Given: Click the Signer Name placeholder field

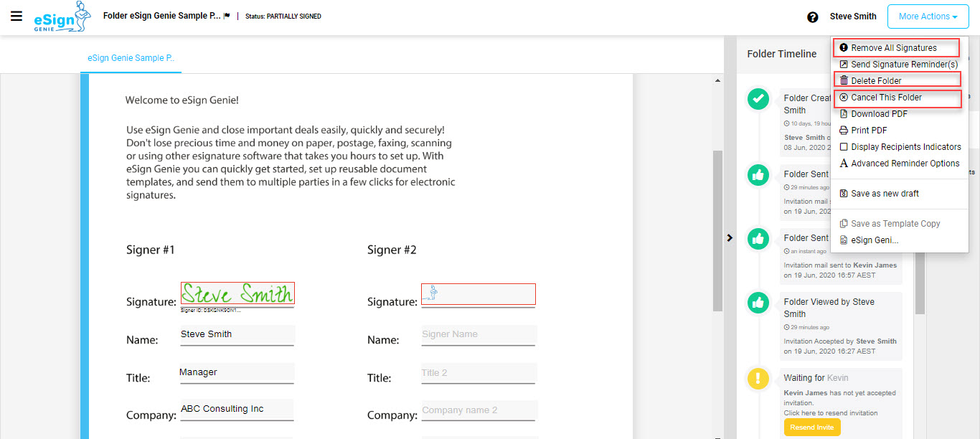Looking at the screenshot, I should click(x=479, y=335).
